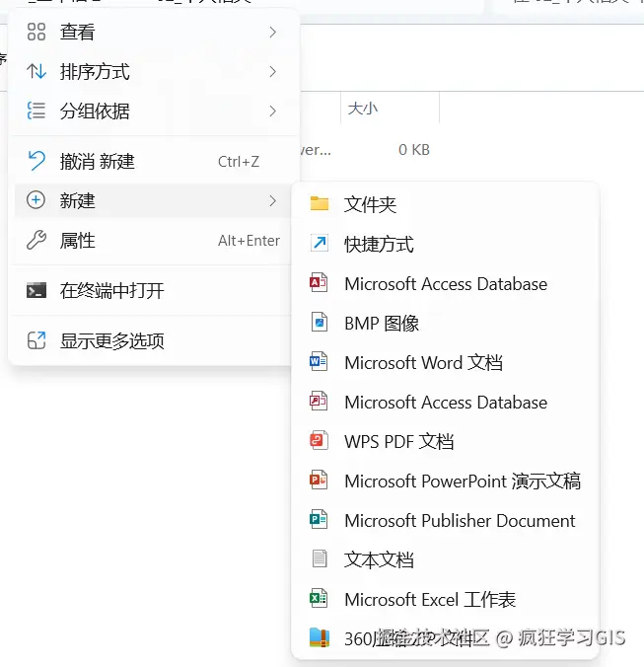Screen dimensions: 644x667
Task: Click the shortcut arrow icon for 快捷方式
Action: [320, 244]
